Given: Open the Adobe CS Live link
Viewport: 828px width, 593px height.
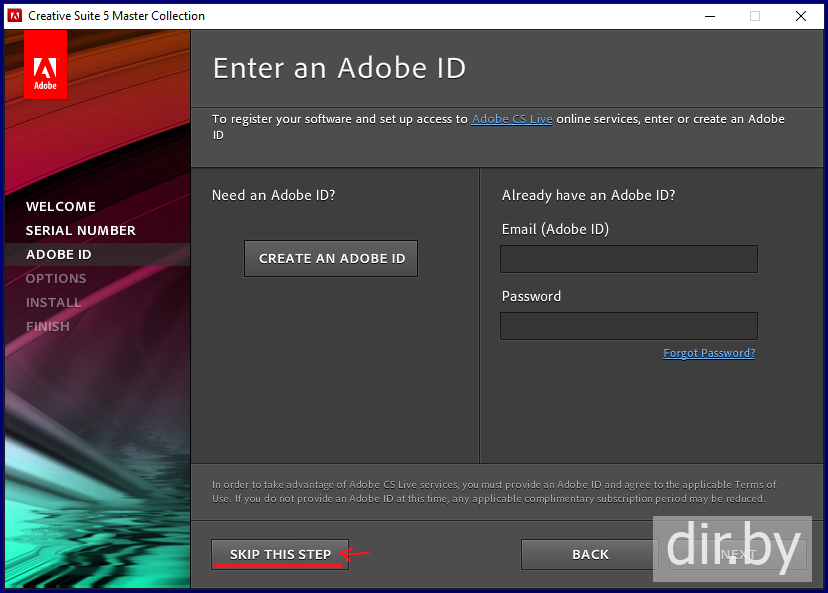Looking at the screenshot, I should click(512, 119).
